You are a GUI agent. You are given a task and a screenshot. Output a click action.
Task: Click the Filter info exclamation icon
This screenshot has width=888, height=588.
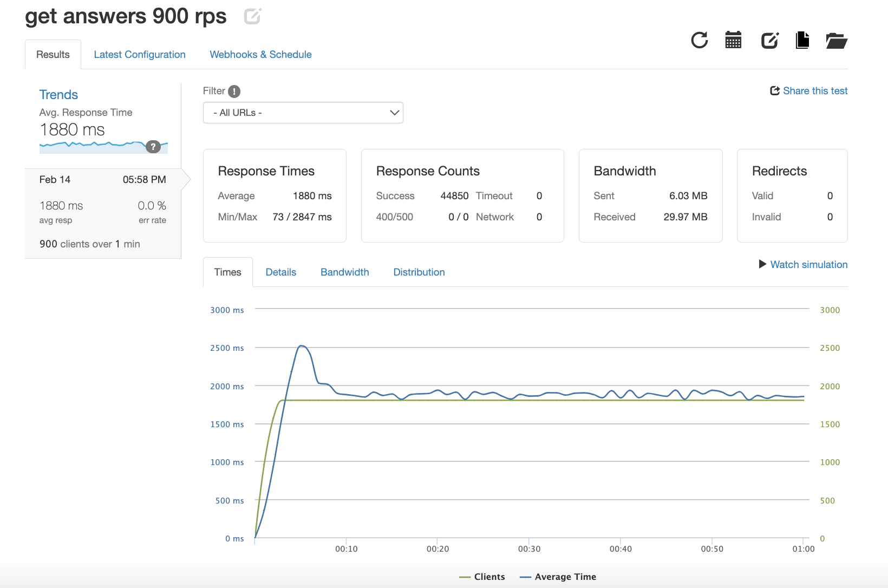pos(234,92)
